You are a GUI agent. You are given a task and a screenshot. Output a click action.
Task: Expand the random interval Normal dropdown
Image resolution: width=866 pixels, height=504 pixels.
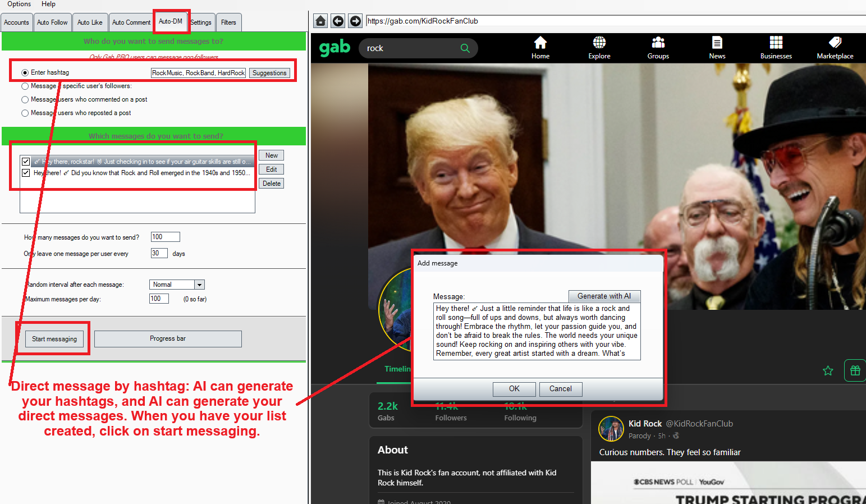tap(199, 285)
